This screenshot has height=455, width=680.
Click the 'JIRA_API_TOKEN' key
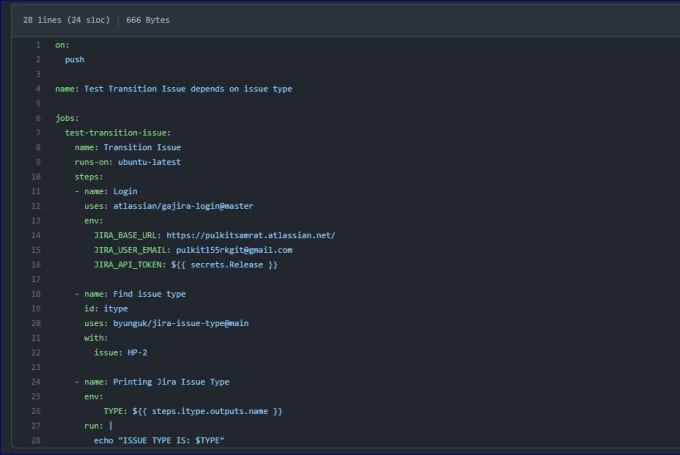(128, 265)
